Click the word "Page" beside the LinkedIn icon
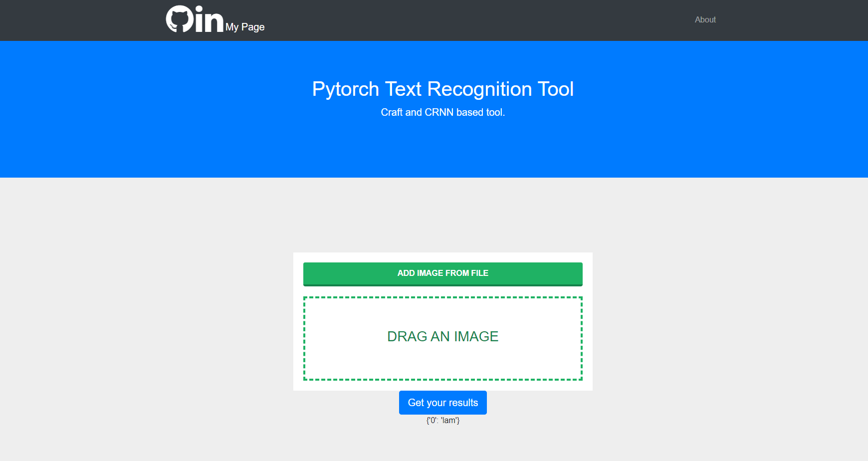868x461 pixels. coord(253,27)
